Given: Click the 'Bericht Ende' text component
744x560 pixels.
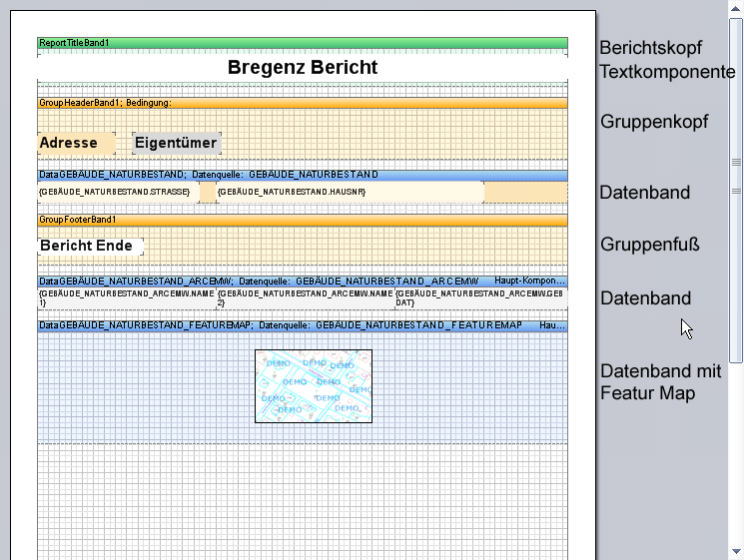Looking at the screenshot, I should [x=90, y=246].
